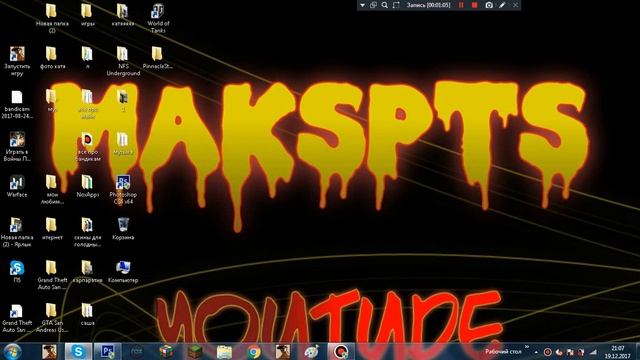
Task: Select the rectangle area icon in recording bar
Action: coord(396,5)
